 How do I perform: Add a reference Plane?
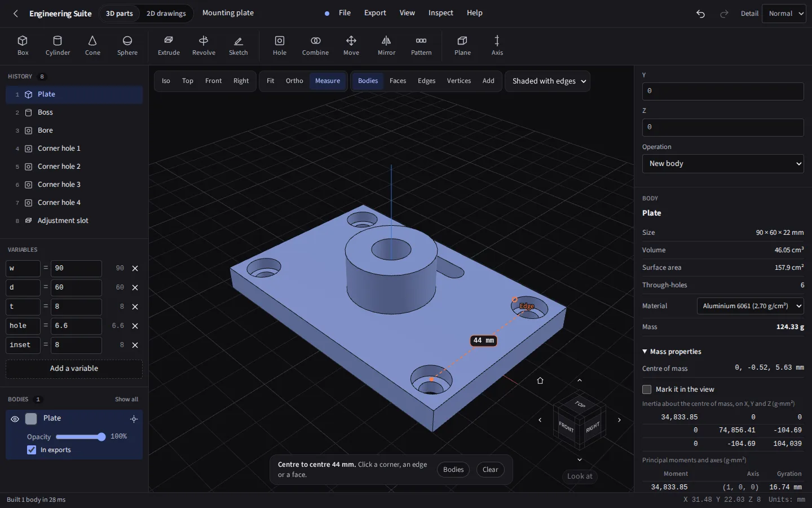[x=462, y=46]
